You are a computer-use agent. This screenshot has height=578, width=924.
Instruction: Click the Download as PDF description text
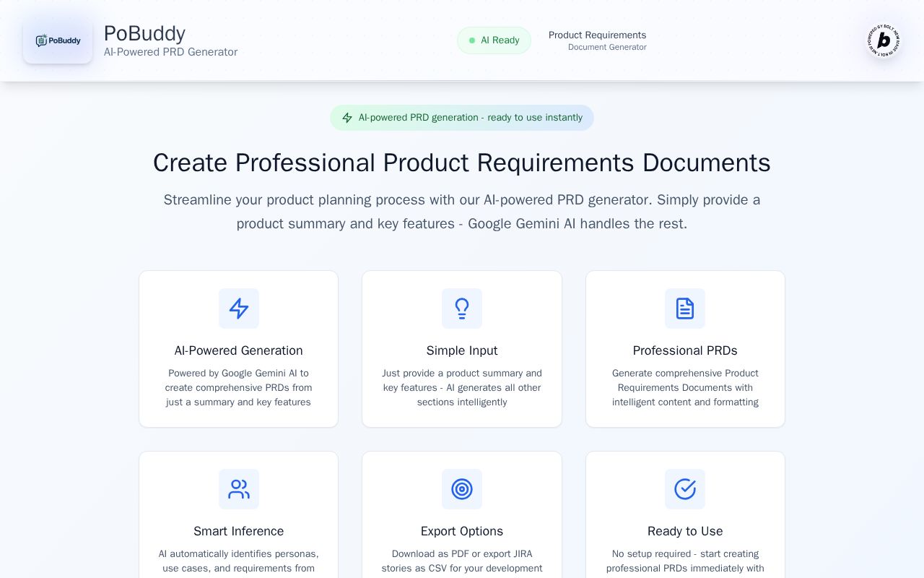462,561
